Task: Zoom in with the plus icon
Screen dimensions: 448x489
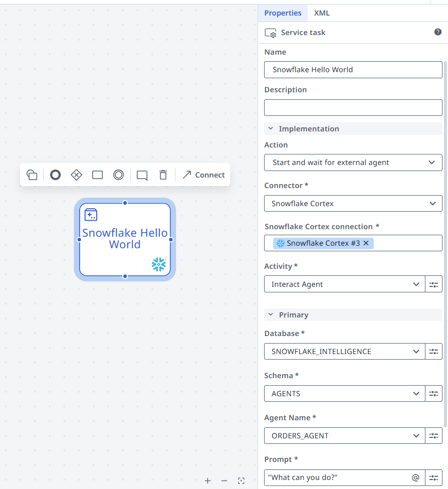Action: pyautogui.click(x=207, y=480)
